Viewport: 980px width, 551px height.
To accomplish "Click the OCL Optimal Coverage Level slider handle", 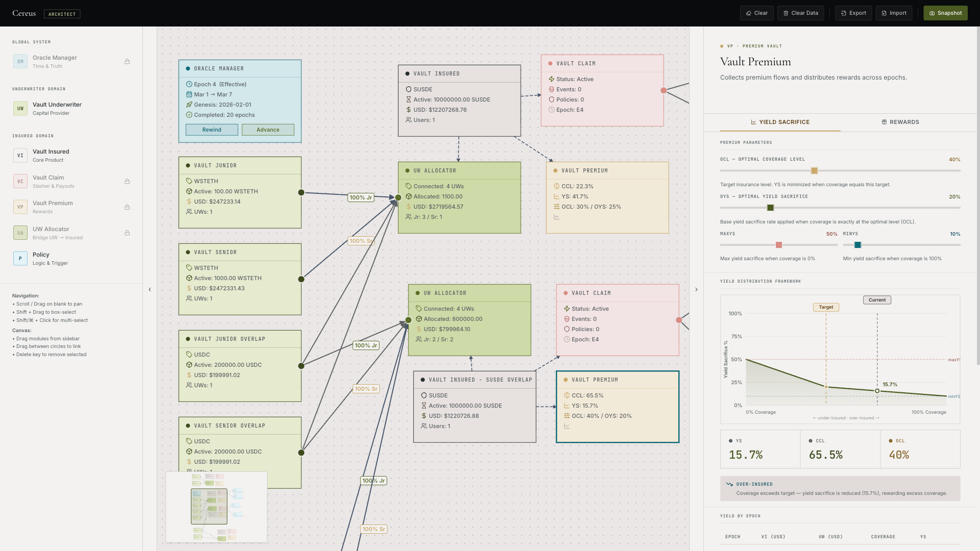I will coord(815,171).
